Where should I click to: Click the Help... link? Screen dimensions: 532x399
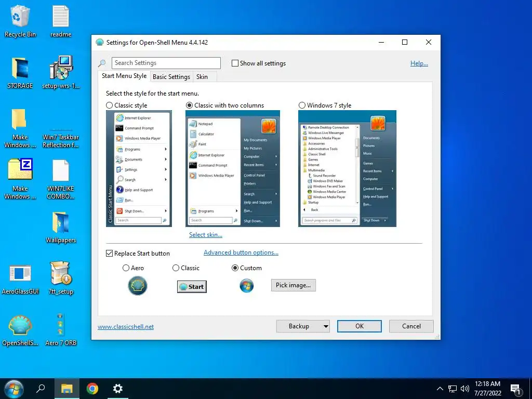(x=419, y=63)
